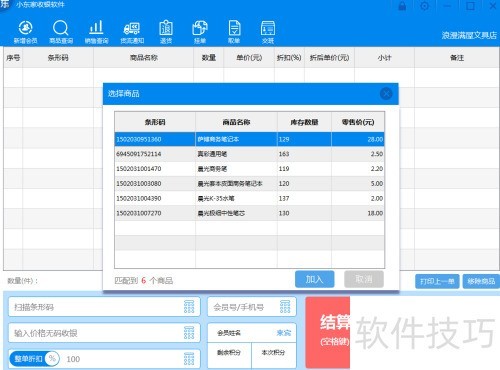Click the 挂单 hold order icon
The height and width of the screenshot is (370, 500).
pos(200,32)
